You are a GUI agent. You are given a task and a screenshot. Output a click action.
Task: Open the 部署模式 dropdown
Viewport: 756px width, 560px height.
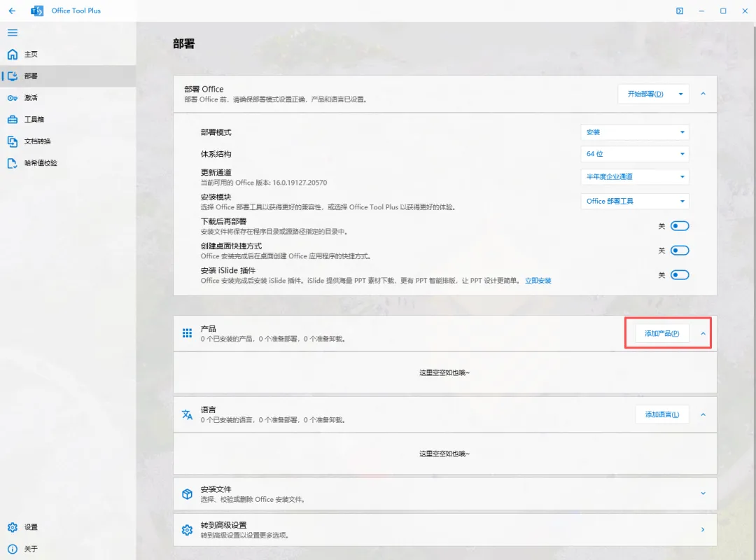635,132
